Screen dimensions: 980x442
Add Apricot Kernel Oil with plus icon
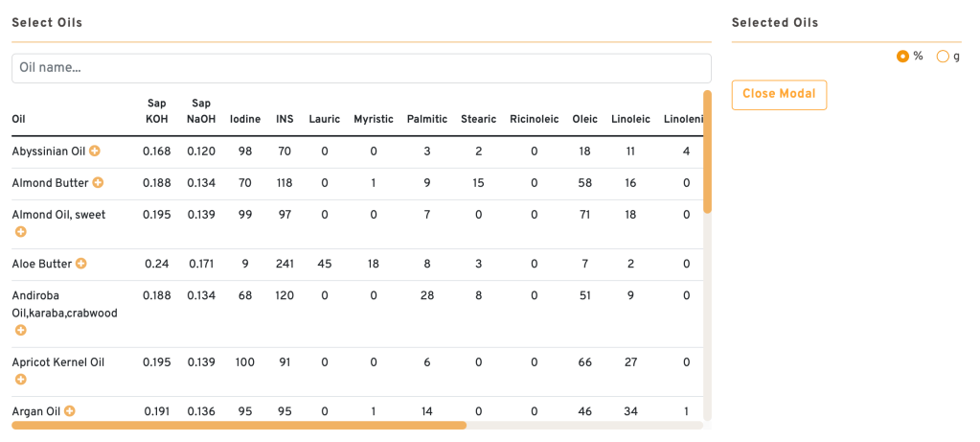pyautogui.click(x=20, y=380)
